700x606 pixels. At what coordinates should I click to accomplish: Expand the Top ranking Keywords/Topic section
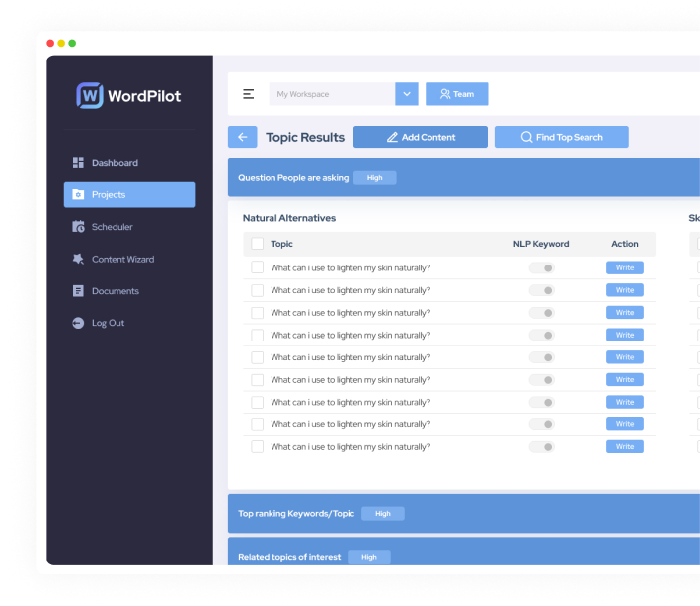click(464, 513)
